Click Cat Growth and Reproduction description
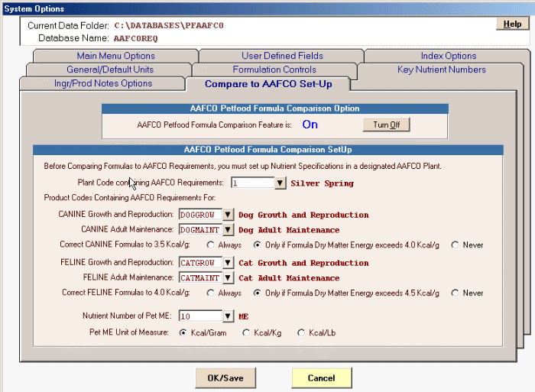Image resolution: width=535 pixels, height=392 pixels. click(303, 263)
